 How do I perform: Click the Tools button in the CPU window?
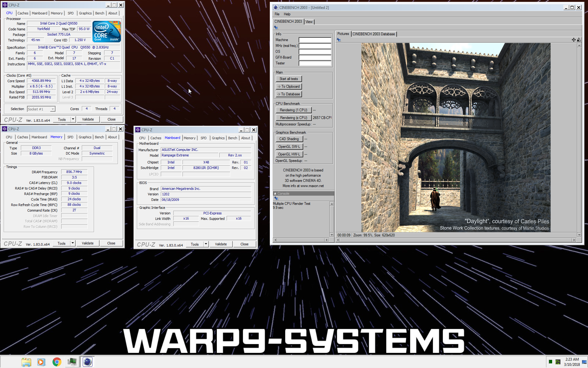62,119
